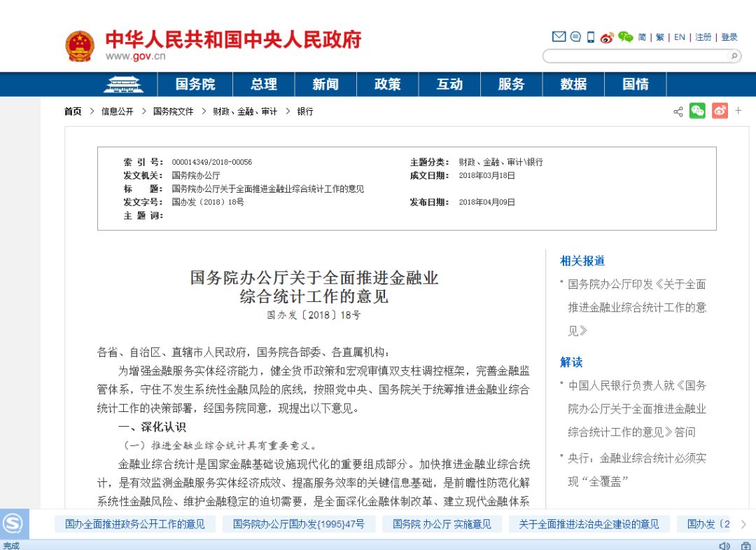Expand the suggestion bar right arrow

743,524
